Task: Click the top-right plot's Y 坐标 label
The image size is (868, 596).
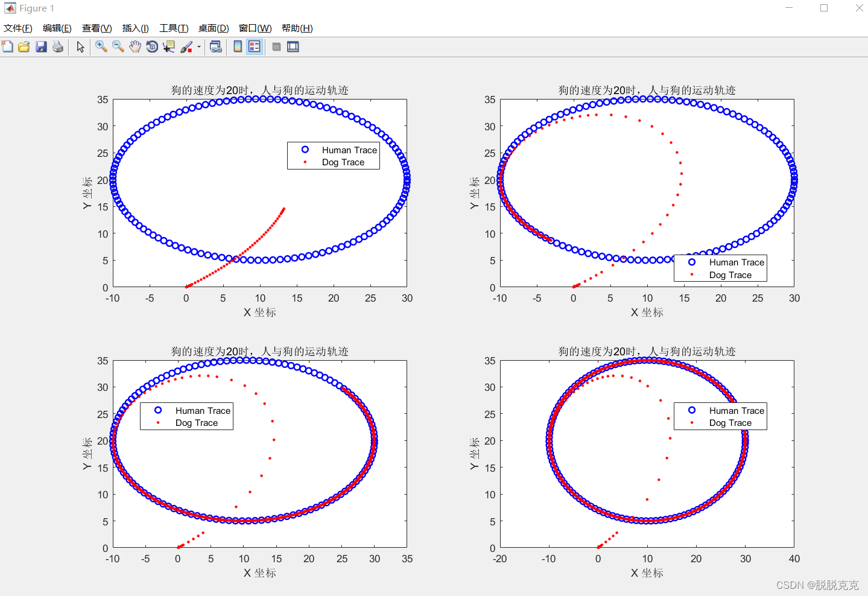Action: pyautogui.click(x=474, y=193)
